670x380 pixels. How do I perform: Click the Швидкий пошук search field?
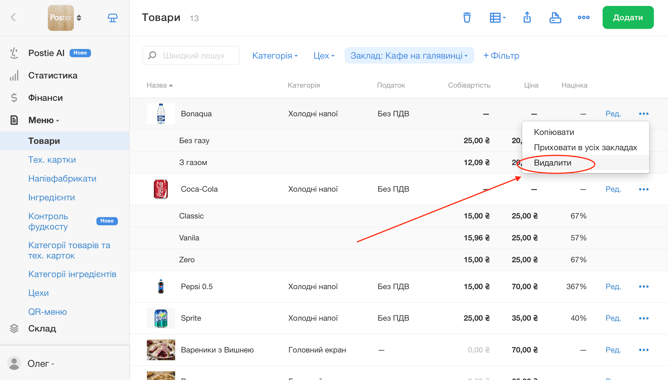(191, 56)
